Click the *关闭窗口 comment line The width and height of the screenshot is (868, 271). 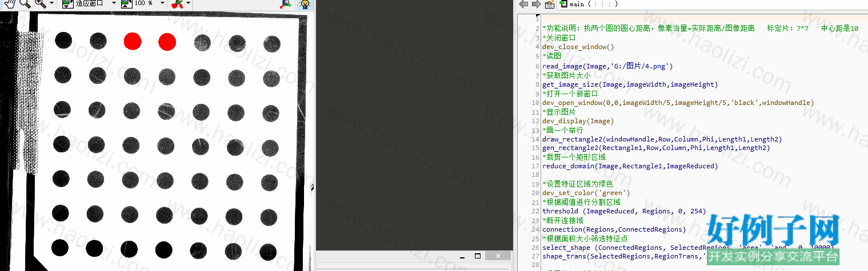559,38
